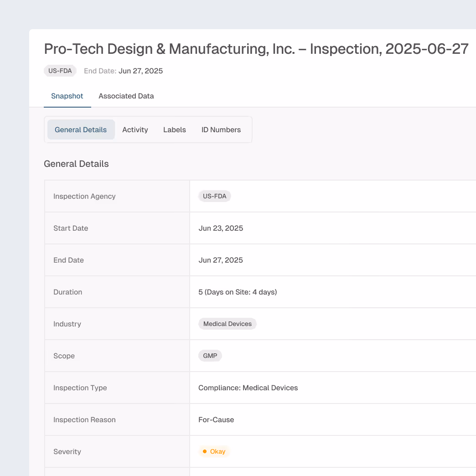476x476 pixels.
Task: Click the End Date value Jun 27, 2025
Action: click(221, 260)
